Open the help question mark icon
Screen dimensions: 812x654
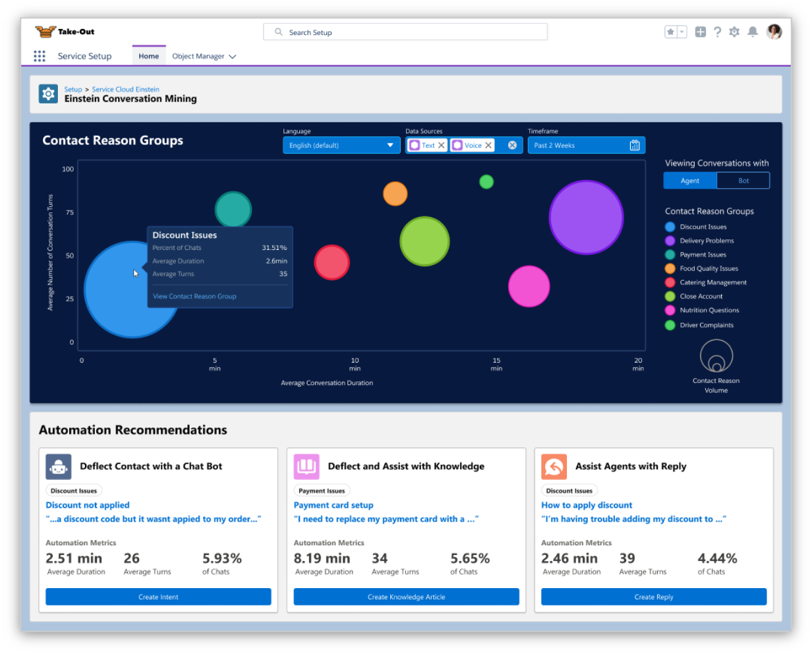click(x=717, y=32)
